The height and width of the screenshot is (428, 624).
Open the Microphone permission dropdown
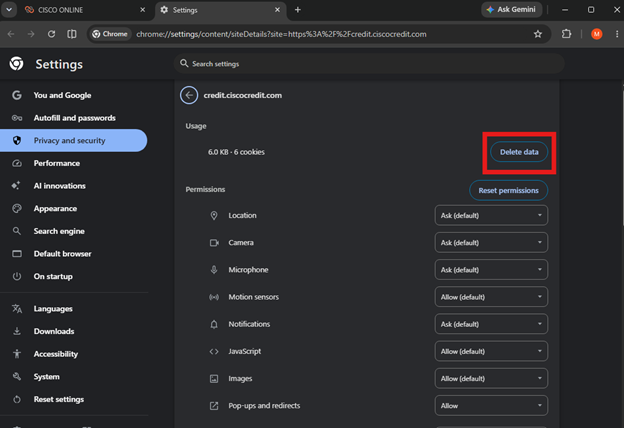(x=491, y=270)
